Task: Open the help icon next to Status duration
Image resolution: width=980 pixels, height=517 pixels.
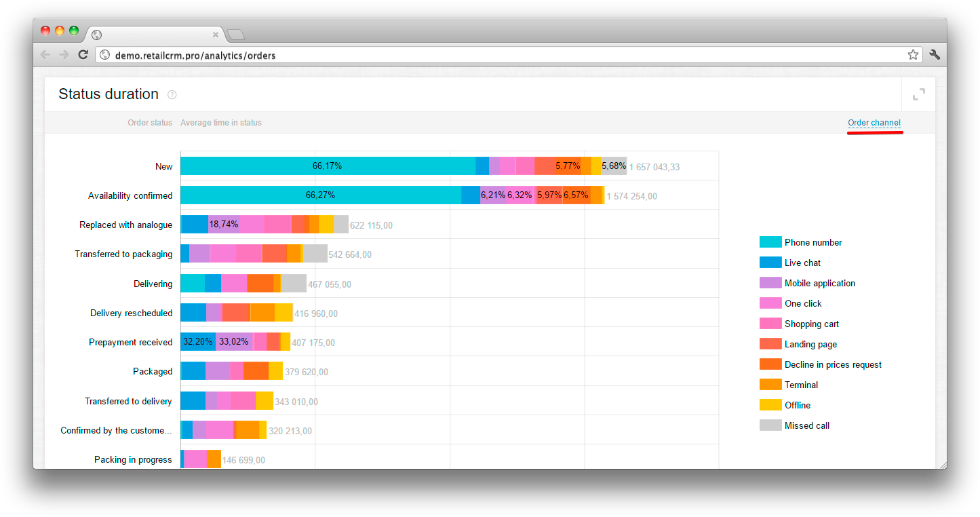Action: click(172, 95)
